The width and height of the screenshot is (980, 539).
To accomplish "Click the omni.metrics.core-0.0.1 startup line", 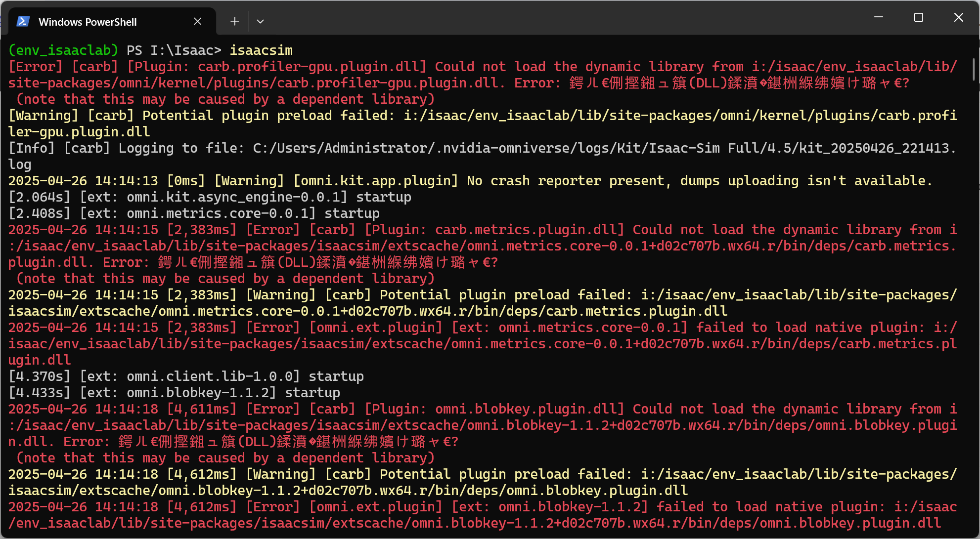I will 194,213.
